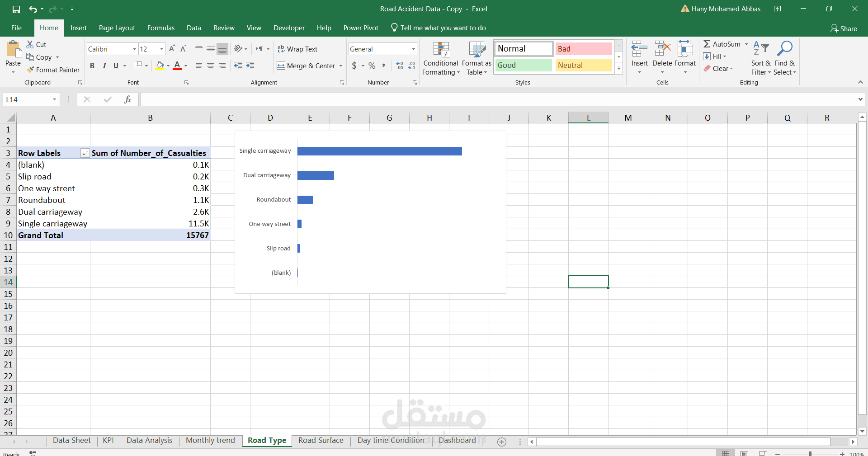The width and height of the screenshot is (868, 456).
Task: Apply the Good cell style swatch
Action: click(524, 65)
